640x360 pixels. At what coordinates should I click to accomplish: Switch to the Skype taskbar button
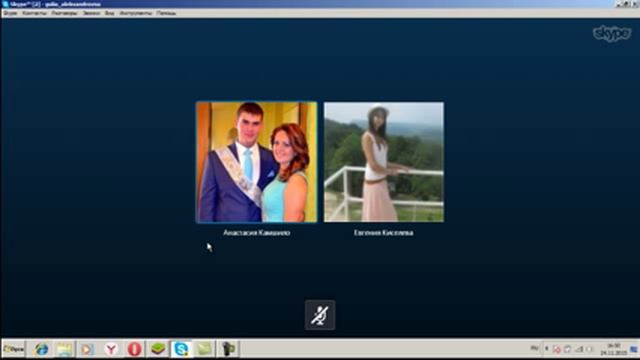181,349
